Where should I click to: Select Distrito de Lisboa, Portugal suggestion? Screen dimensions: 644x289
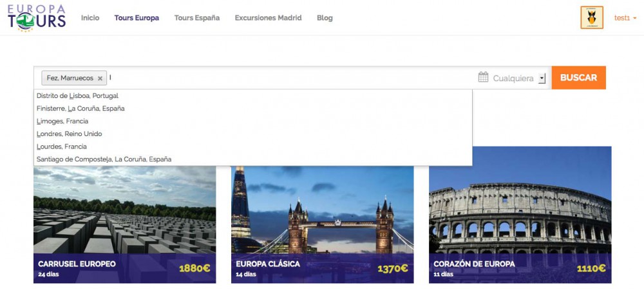pos(77,96)
